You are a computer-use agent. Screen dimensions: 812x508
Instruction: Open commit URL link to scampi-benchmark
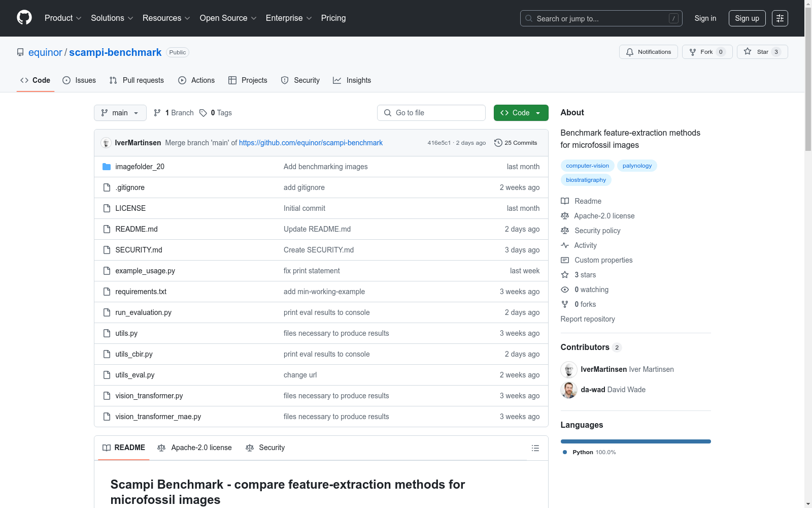coord(311,143)
